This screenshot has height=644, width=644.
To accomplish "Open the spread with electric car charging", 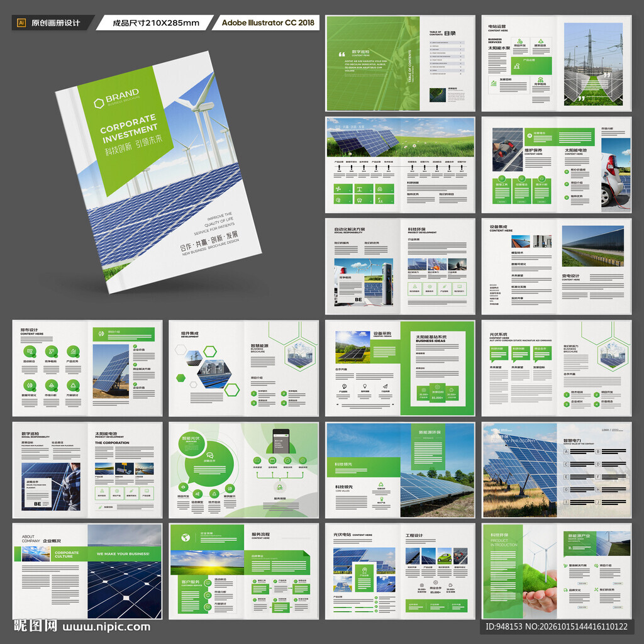I will pos(557,165).
